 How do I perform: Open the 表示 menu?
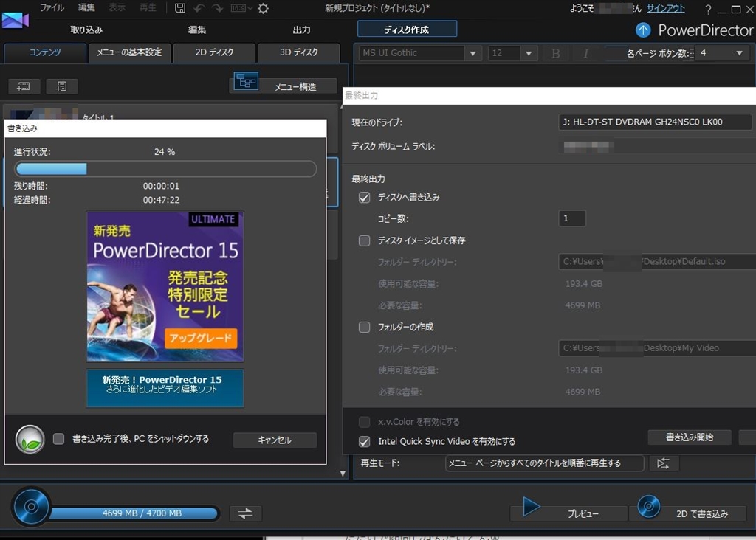click(117, 7)
